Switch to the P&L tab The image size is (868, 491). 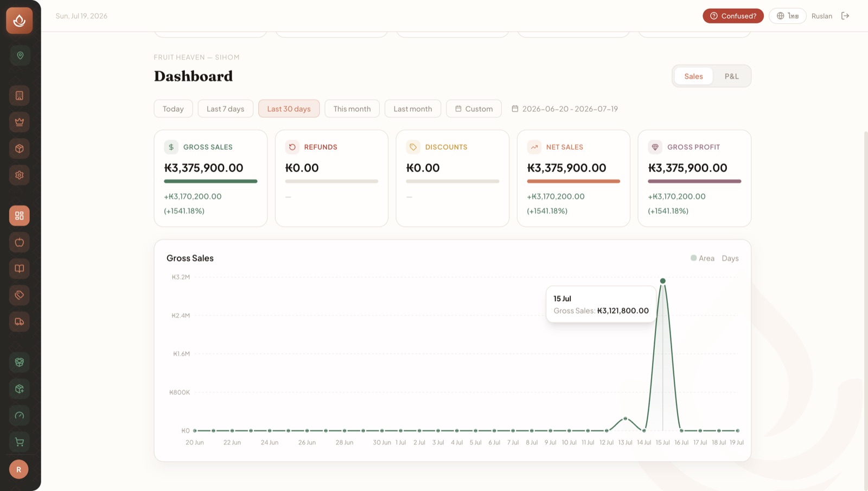(731, 76)
